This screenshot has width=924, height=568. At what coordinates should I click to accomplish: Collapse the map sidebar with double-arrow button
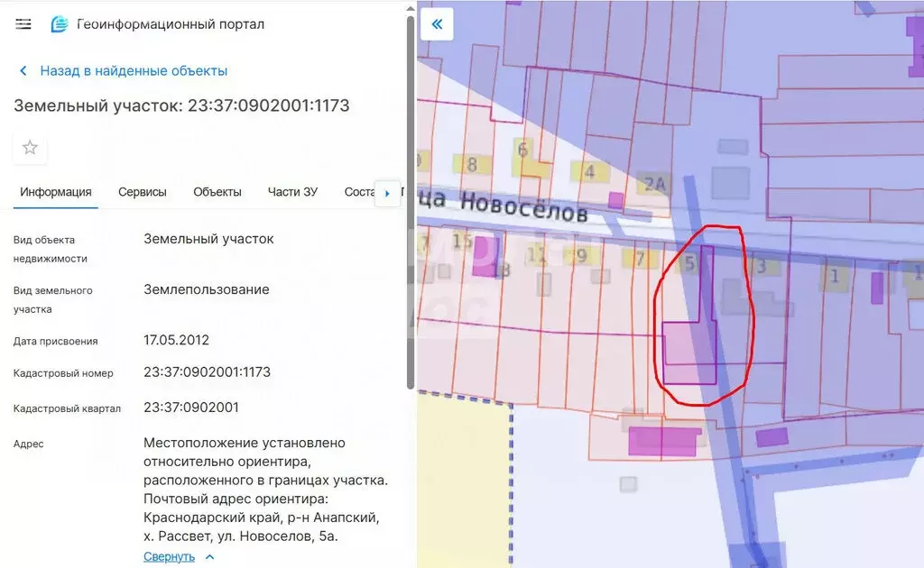click(x=437, y=24)
